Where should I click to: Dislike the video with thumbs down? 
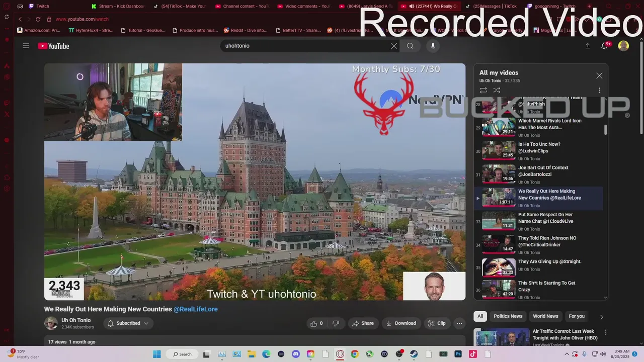click(336, 323)
